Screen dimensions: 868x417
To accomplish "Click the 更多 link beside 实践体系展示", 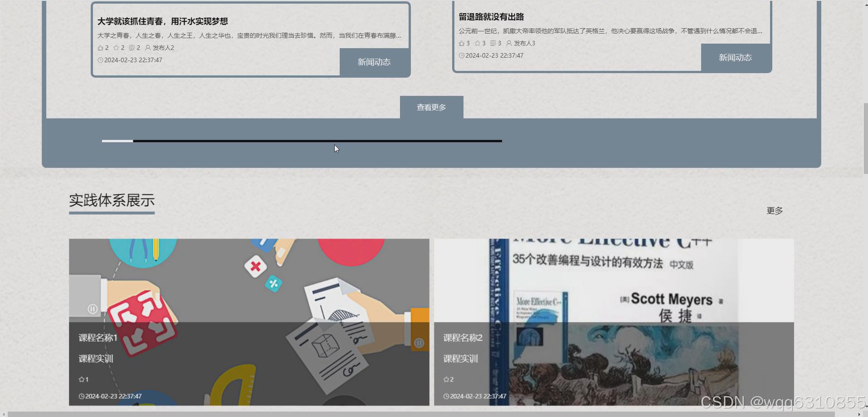I will pos(775,211).
